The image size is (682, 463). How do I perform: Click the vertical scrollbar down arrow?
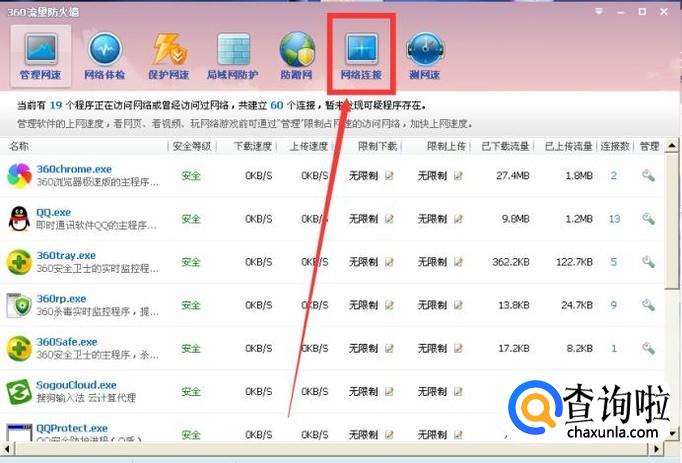point(672,433)
